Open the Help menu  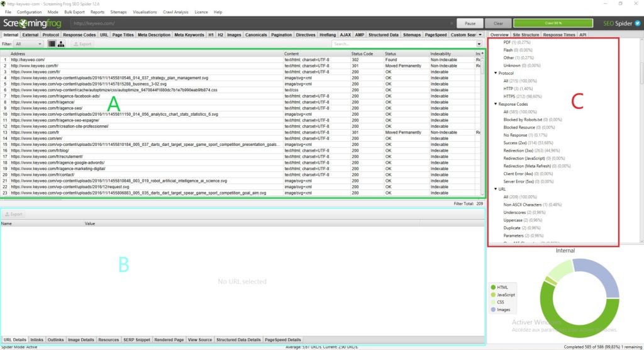click(218, 12)
